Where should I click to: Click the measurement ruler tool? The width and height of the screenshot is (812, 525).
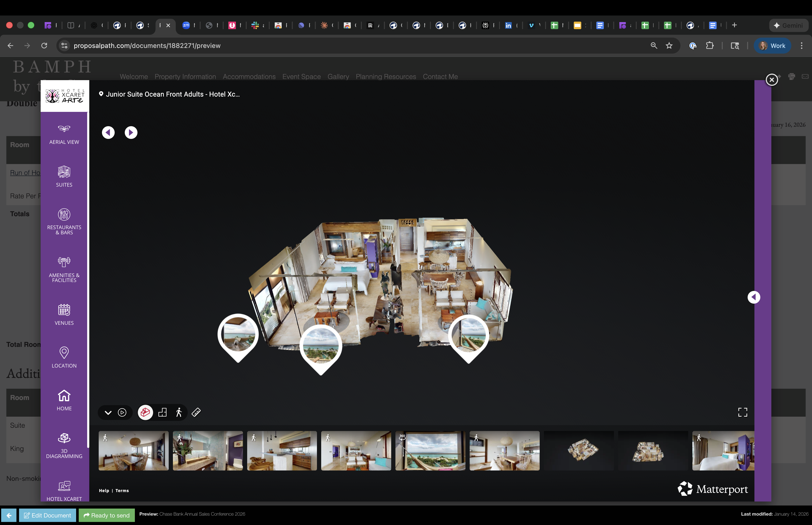click(196, 412)
